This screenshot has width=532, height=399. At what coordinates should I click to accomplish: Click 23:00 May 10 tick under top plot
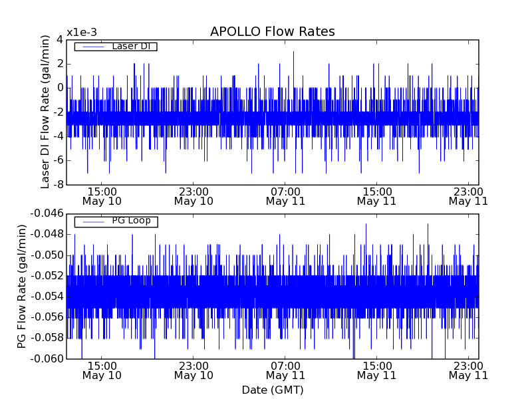point(194,196)
